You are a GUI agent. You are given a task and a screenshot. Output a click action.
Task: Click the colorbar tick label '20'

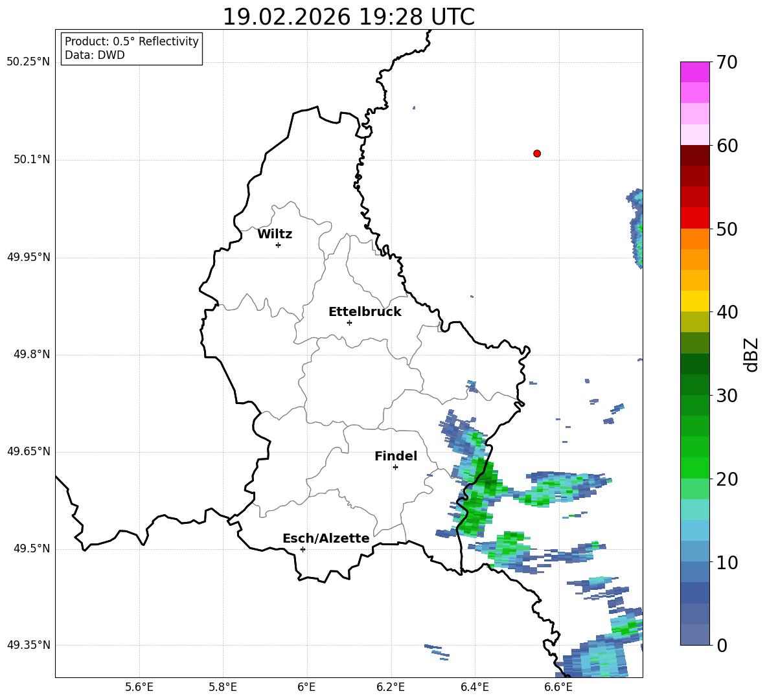click(727, 479)
